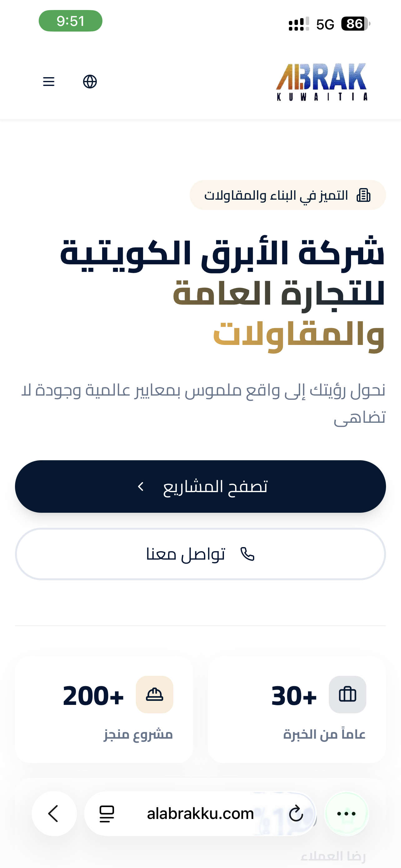Tap the 86 battery indicator in status bar

pos(355,23)
